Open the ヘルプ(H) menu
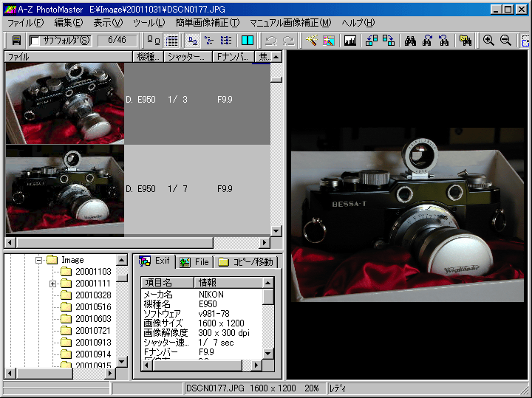The height and width of the screenshot is (398, 532). tap(358, 23)
